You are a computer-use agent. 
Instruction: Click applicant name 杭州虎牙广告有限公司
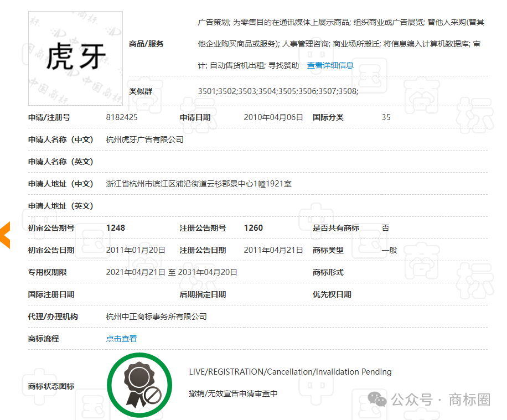tap(145, 139)
